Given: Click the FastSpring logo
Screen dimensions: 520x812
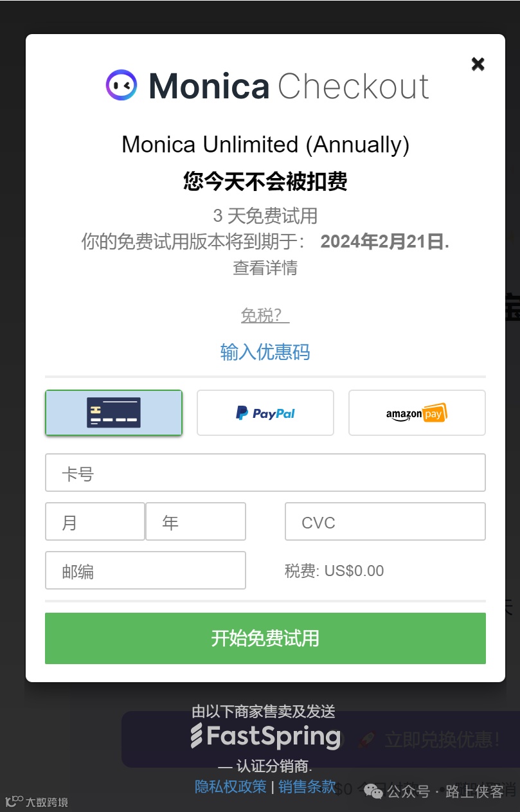Looking at the screenshot, I should point(266,736).
